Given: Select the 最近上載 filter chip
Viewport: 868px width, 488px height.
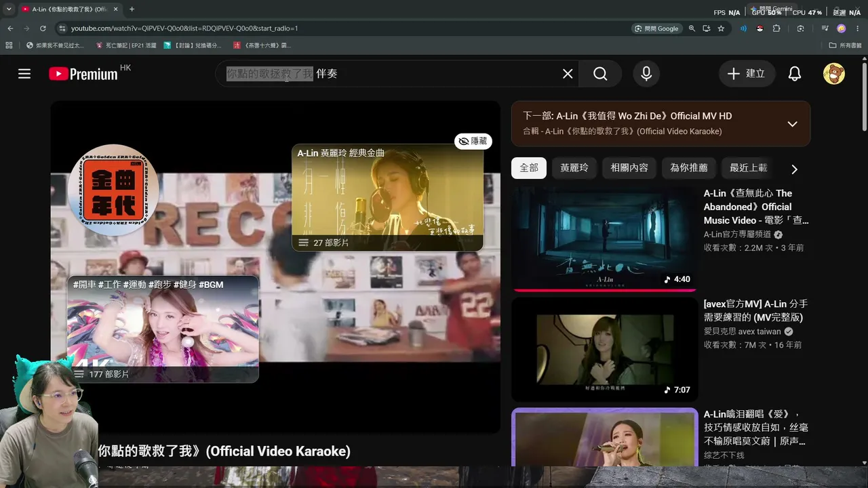Looking at the screenshot, I should pyautogui.click(x=749, y=168).
